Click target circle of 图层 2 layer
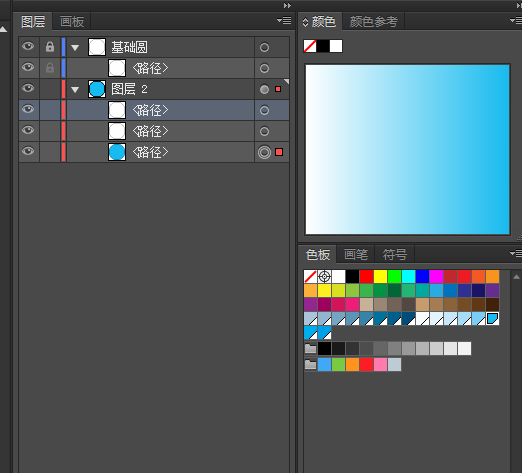522x473 pixels. click(x=264, y=89)
